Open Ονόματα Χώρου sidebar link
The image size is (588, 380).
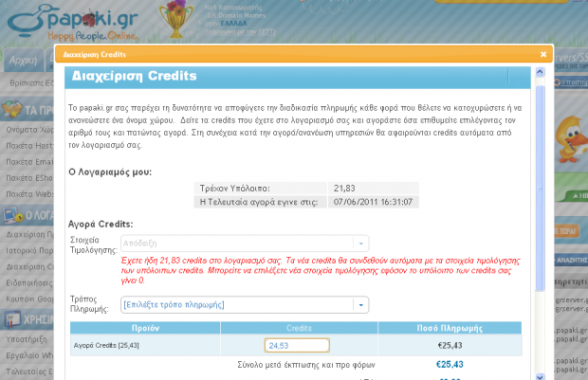[x=29, y=130]
